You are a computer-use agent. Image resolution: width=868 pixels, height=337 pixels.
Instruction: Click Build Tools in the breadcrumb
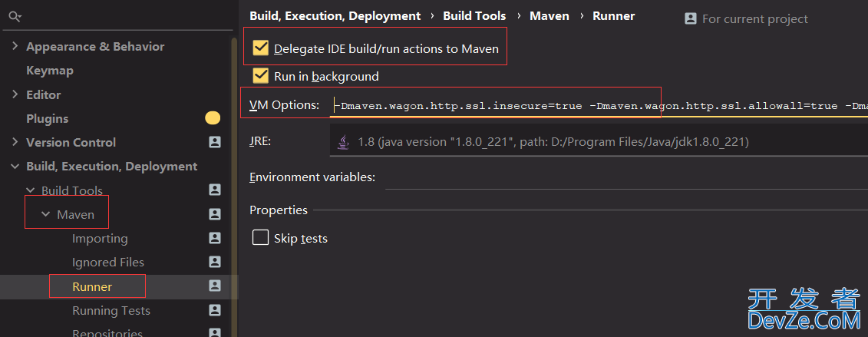(474, 16)
